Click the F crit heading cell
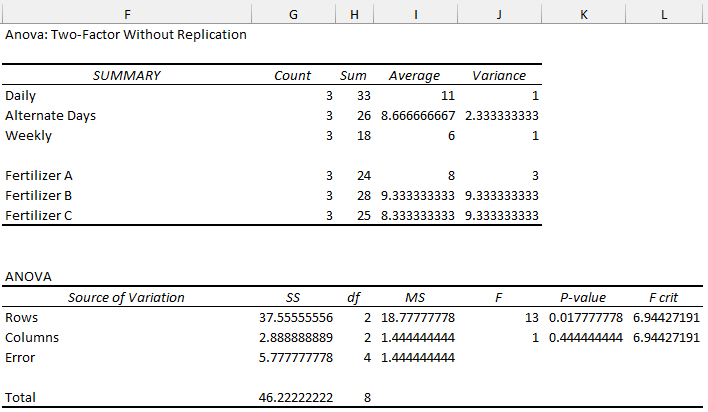The height and width of the screenshot is (412, 708). 664,297
